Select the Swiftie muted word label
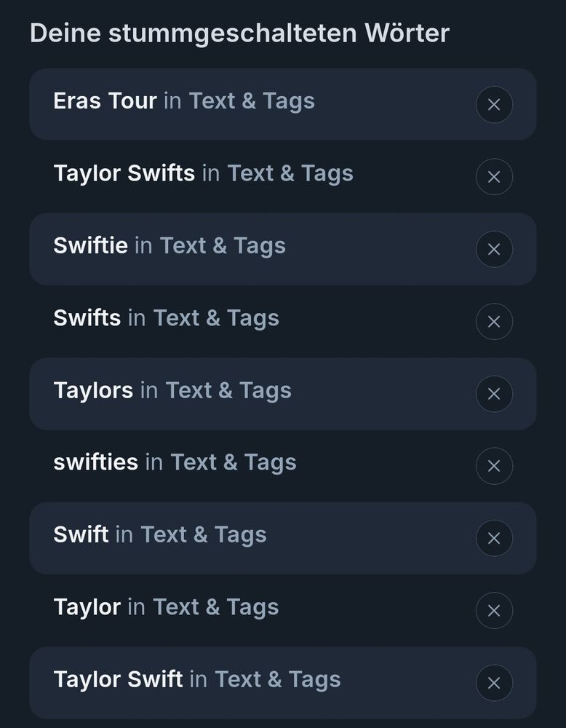The height and width of the screenshot is (728, 566). 90,245
